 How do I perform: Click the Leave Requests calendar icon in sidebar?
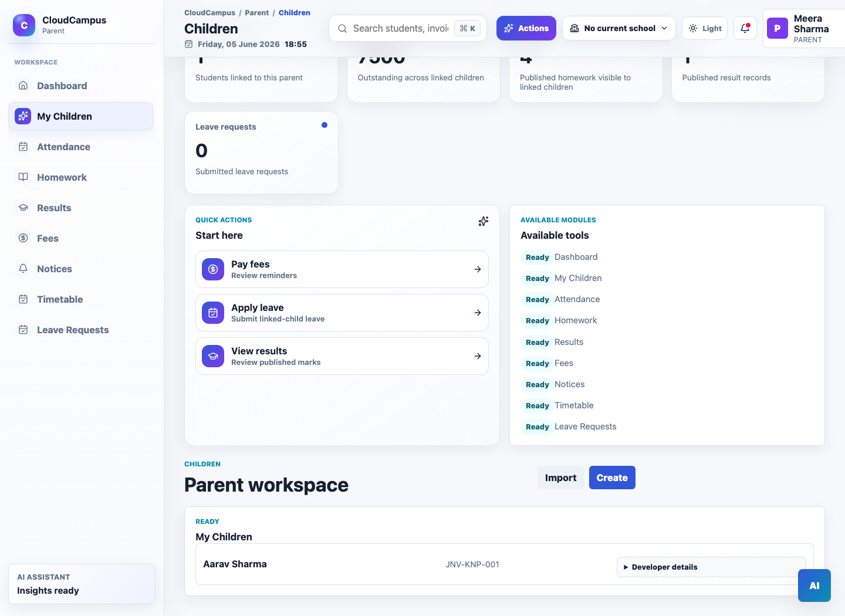click(x=23, y=330)
